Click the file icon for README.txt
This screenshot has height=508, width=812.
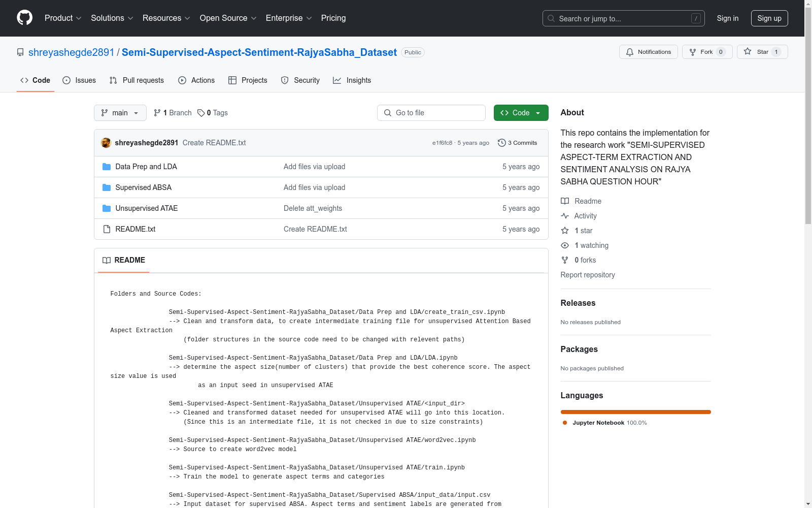[107, 229]
